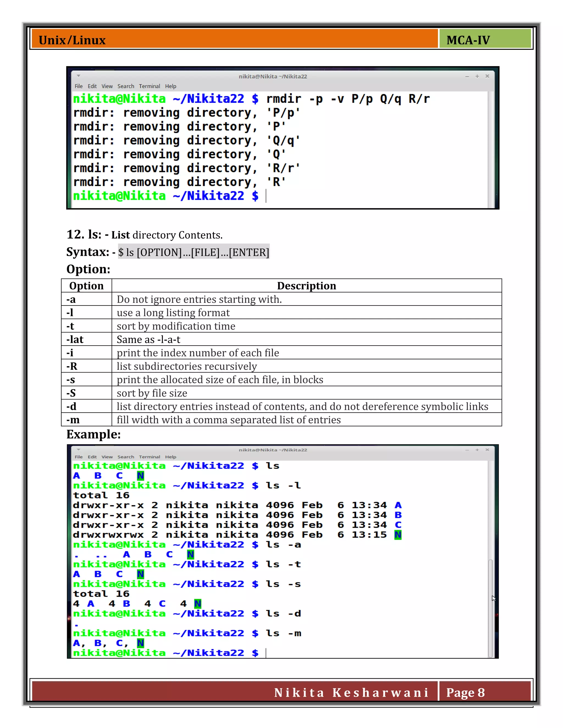The height and width of the screenshot is (728, 563).
Task: Open View menu in lower terminal window
Action: [107, 457]
